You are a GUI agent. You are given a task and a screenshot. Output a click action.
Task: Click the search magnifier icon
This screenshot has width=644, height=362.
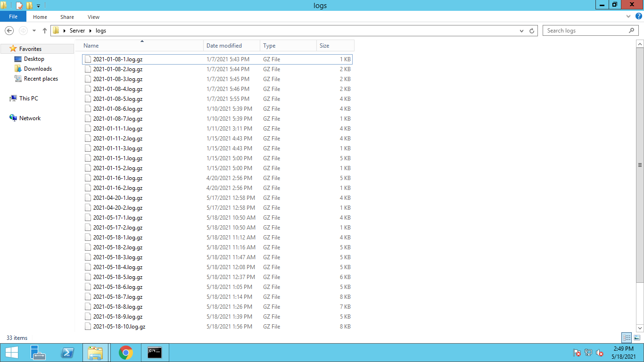pyautogui.click(x=632, y=31)
